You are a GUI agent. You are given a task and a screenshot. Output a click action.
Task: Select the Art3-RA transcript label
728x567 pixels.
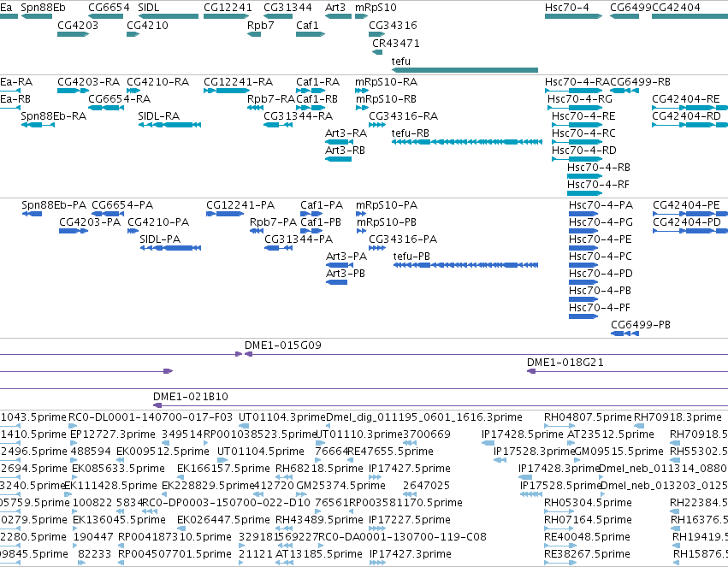(x=346, y=133)
